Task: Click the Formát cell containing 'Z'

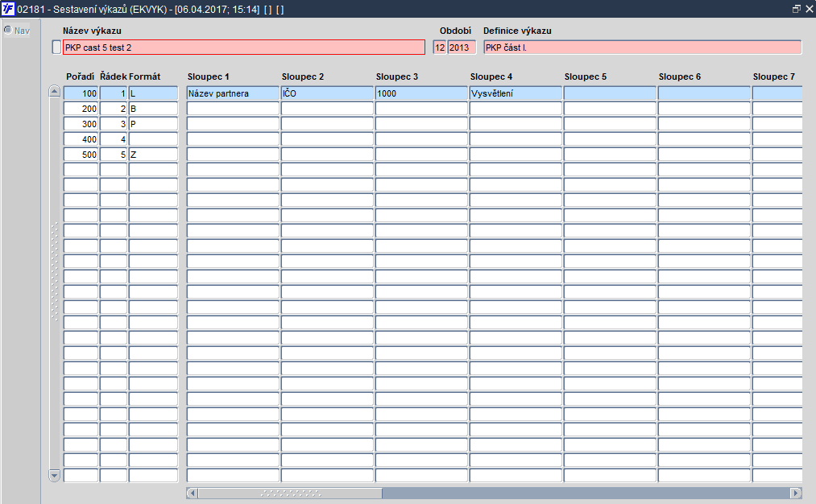Action: [154, 155]
